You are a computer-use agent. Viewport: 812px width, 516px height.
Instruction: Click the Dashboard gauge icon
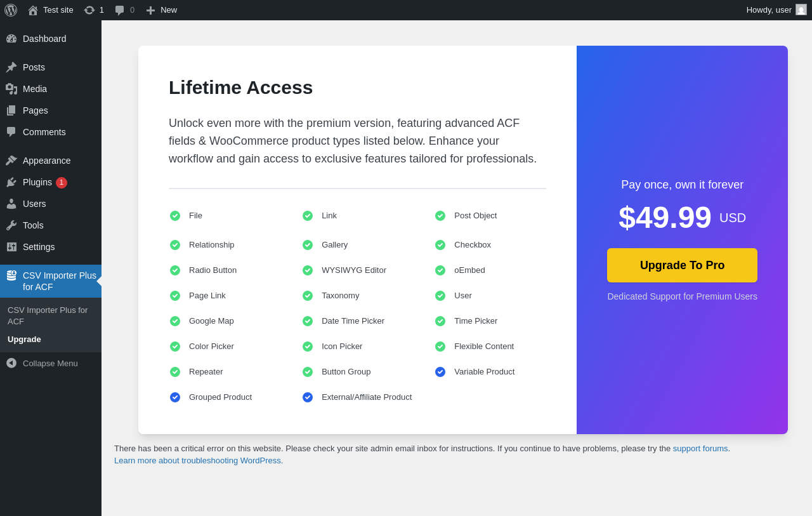click(11, 39)
